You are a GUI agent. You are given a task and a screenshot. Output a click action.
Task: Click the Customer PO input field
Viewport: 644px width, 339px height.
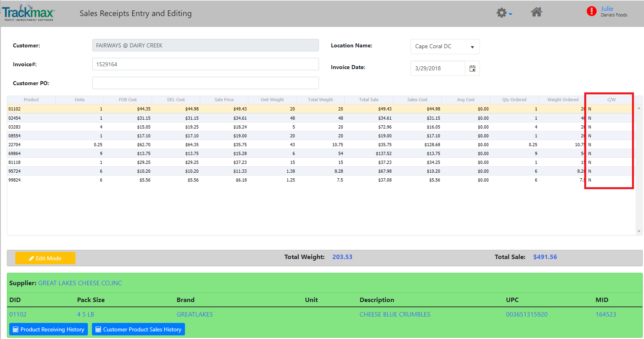click(205, 83)
